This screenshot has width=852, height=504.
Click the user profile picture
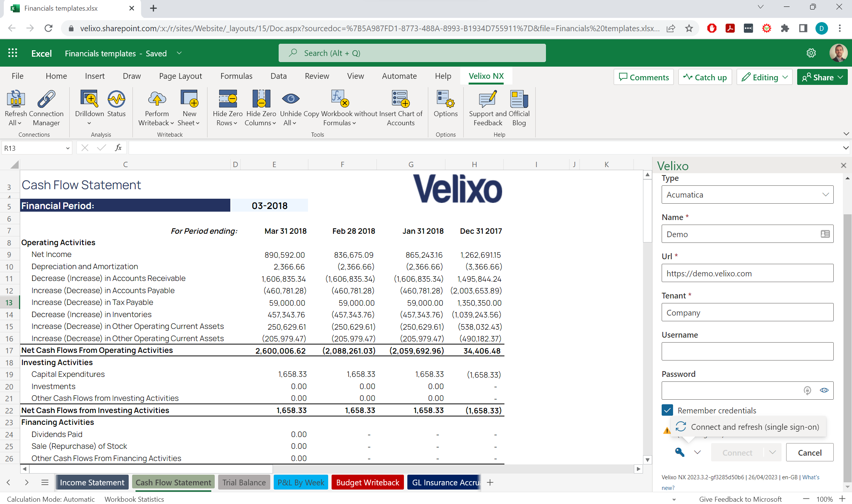click(x=838, y=53)
